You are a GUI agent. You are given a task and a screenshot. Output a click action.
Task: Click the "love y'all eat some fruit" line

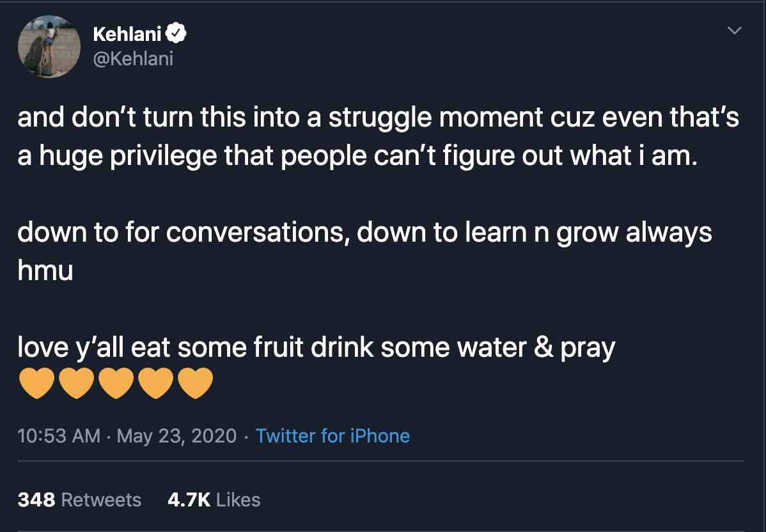point(316,348)
